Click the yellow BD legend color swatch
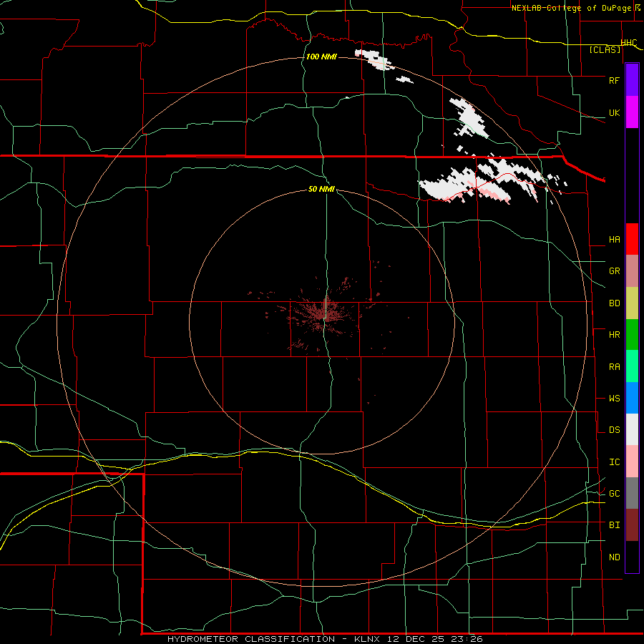This screenshot has width=644, height=644. (x=632, y=303)
